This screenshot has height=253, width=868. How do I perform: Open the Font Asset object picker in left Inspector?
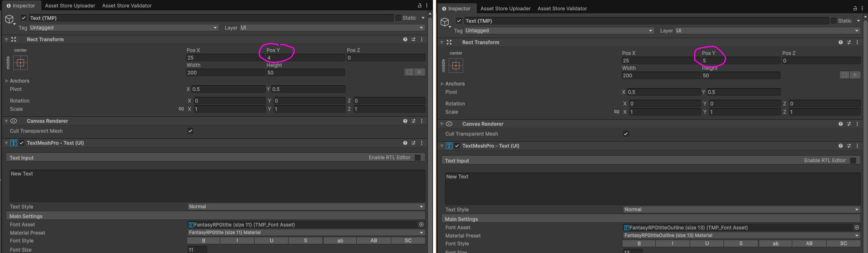(421, 224)
